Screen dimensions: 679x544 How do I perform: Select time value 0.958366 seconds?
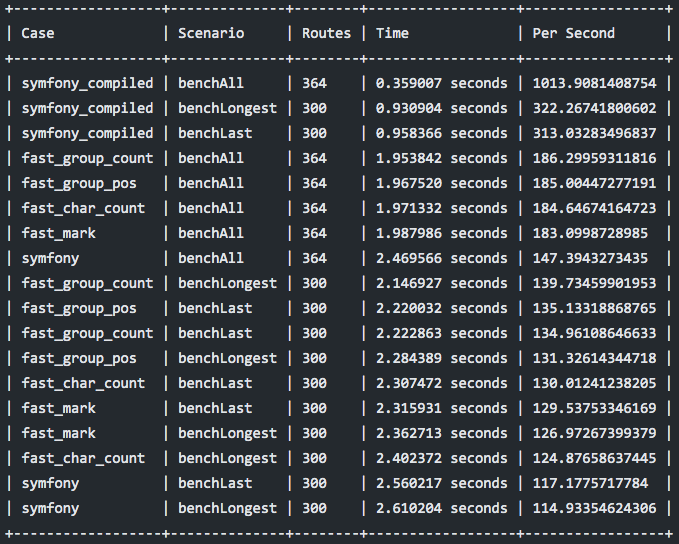(442, 133)
